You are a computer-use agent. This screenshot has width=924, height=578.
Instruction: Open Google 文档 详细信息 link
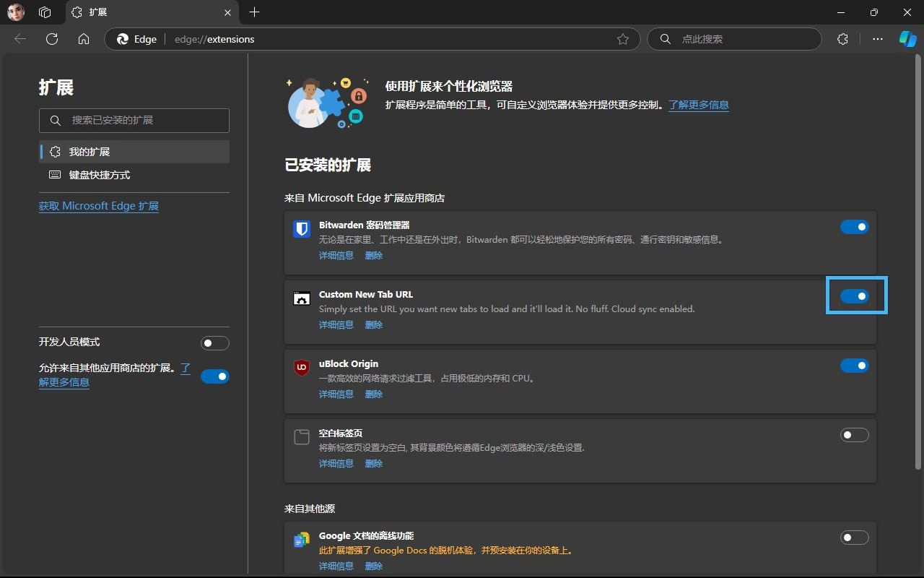tap(336, 566)
